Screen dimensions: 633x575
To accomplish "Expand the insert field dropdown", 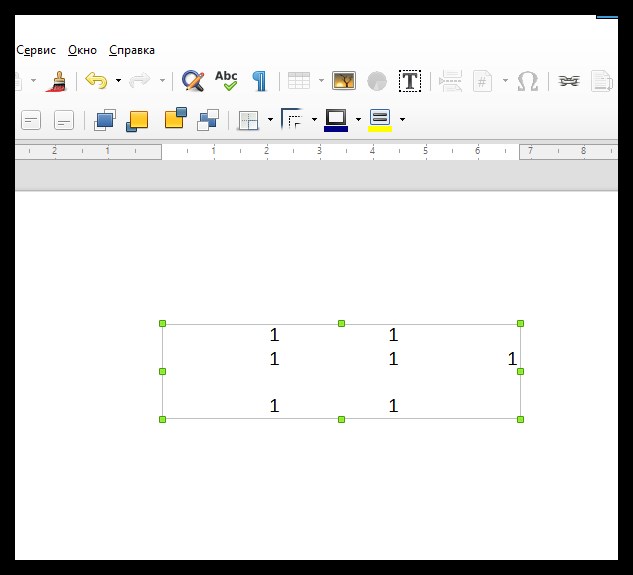I will pos(505,80).
